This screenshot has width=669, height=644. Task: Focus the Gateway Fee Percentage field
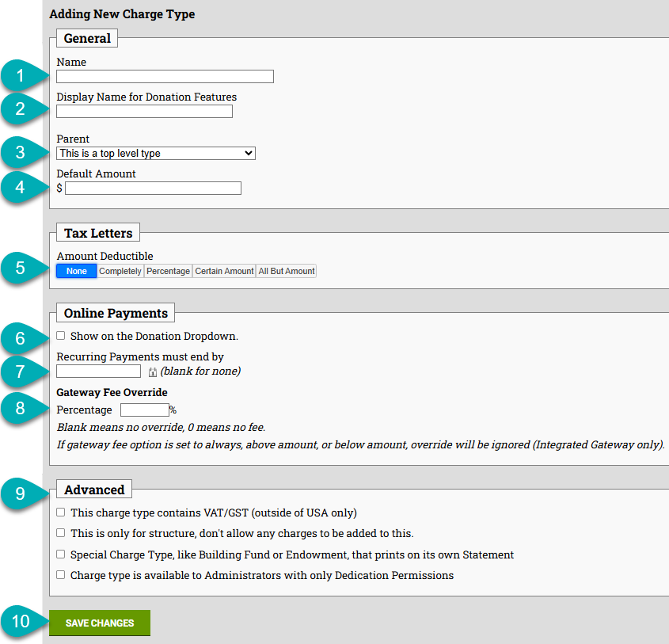[x=144, y=410]
